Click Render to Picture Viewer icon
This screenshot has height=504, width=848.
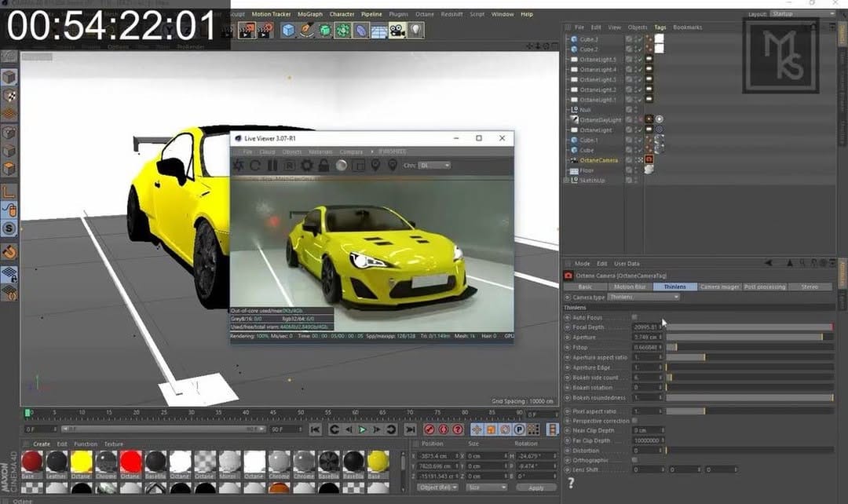click(x=247, y=31)
